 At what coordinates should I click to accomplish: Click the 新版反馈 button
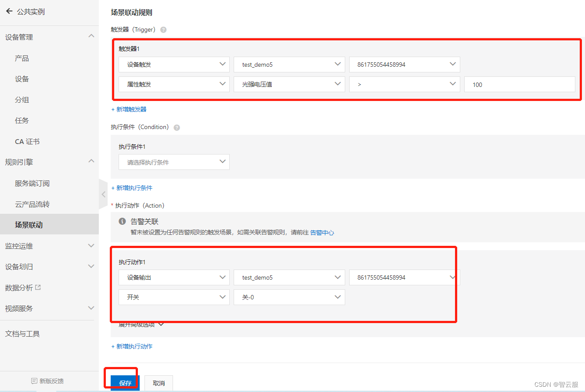47,381
